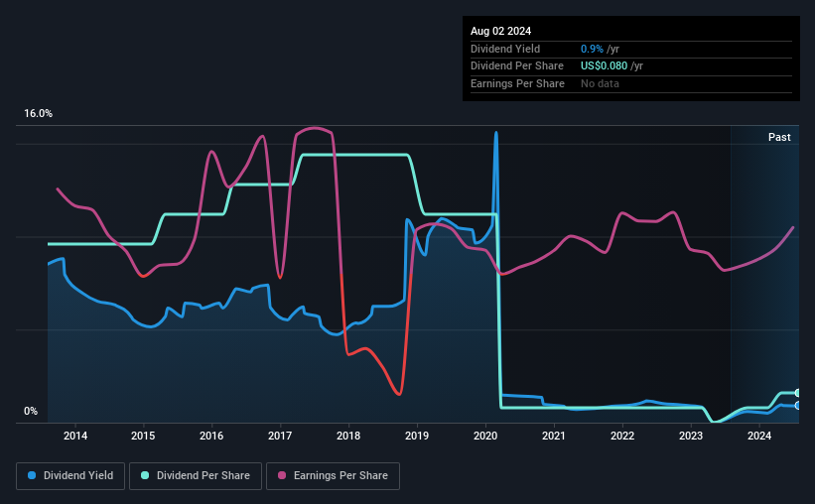Screen dimensions: 815x504
Task: Click the teal Dividend Per Share legend dot
Action: click(145, 475)
